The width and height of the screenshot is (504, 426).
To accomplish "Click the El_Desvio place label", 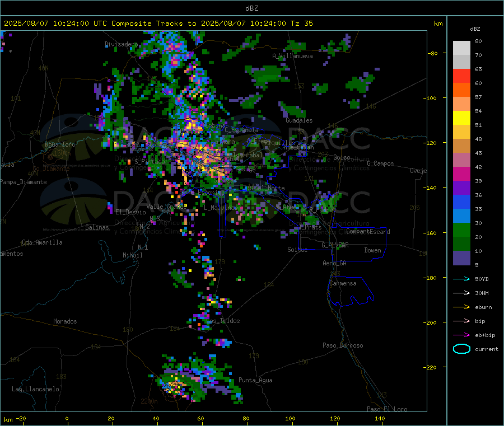I will [131, 212].
